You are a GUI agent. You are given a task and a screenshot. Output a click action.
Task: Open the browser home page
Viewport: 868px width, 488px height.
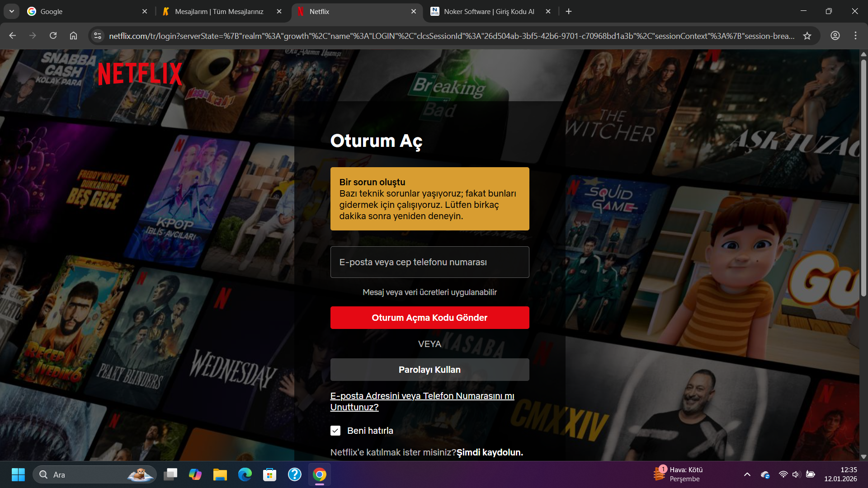pos(73,36)
